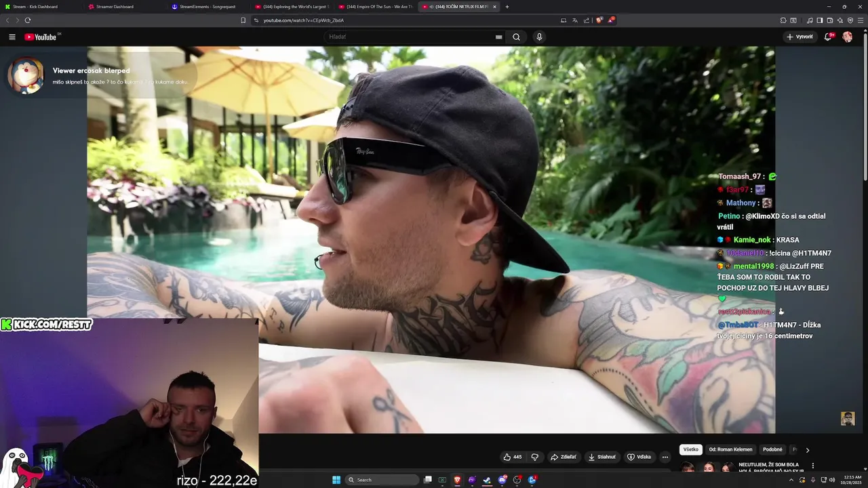Open Windows Start menu
This screenshot has width=868, height=488.
click(x=336, y=480)
